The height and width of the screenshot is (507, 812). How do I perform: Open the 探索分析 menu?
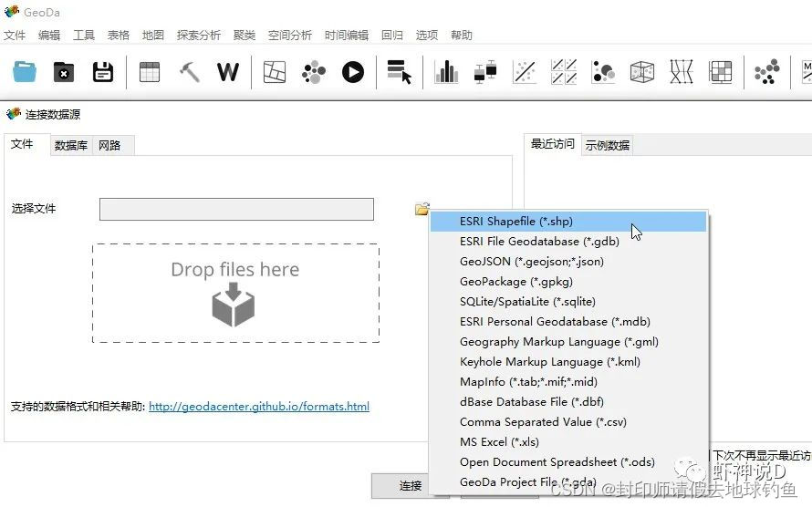pos(199,36)
